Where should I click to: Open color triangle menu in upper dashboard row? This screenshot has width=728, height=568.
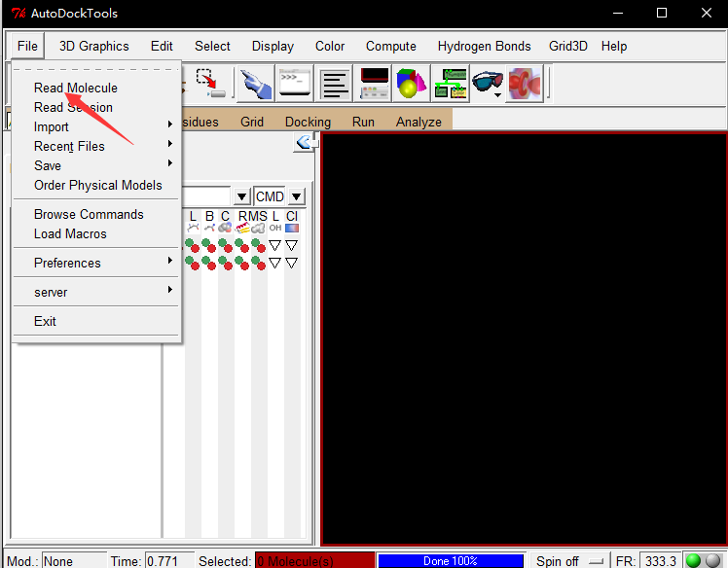pyautogui.click(x=292, y=245)
